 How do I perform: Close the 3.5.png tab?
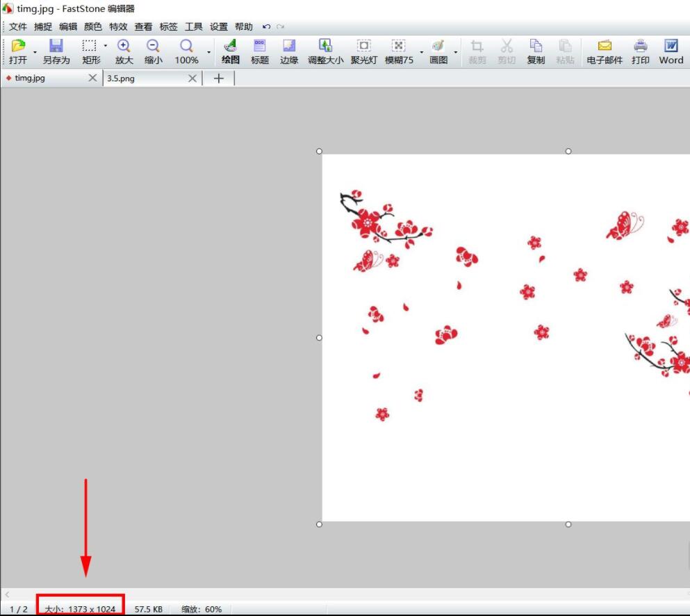click(x=192, y=79)
